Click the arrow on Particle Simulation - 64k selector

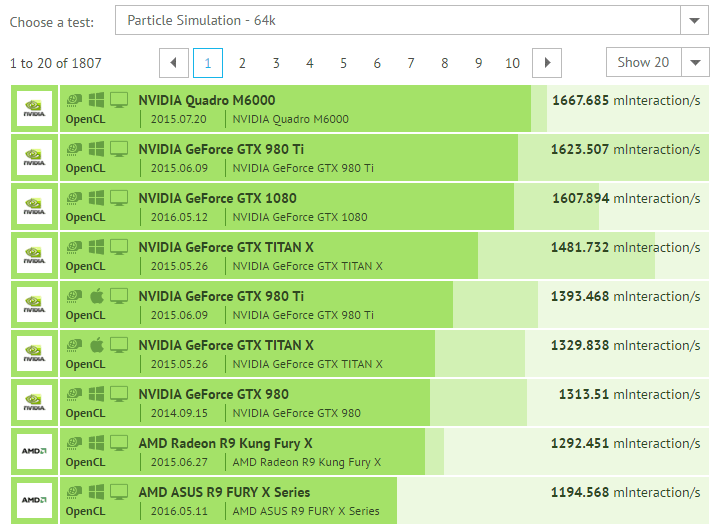coord(694,21)
